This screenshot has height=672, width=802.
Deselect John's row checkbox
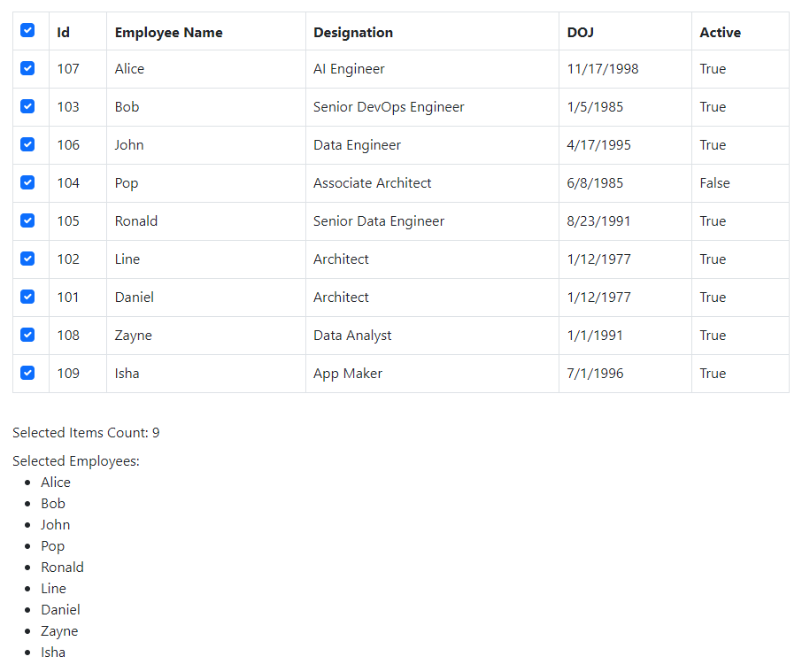[27, 143]
